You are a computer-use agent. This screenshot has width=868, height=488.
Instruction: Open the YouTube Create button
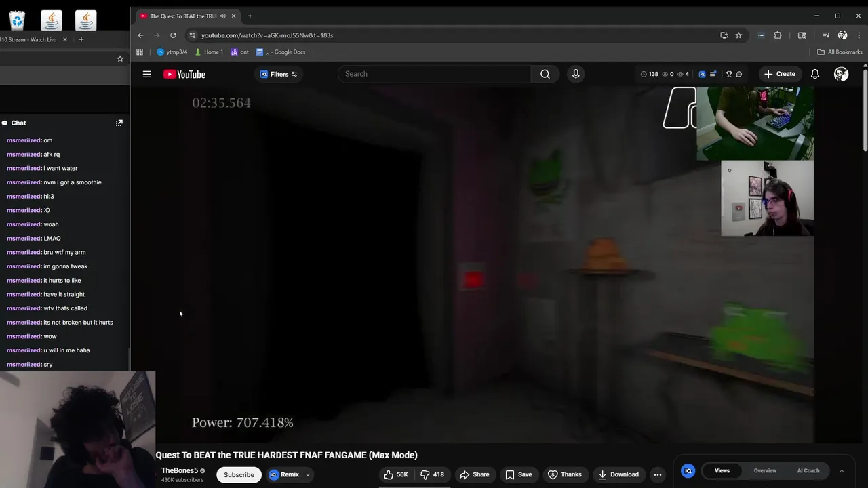point(779,74)
